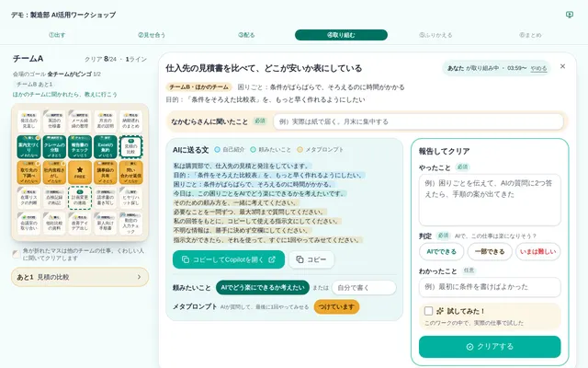Open the 改善アイデア出し bingo cell
Image resolution: width=588 pixels, height=368 pixels.
(80, 224)
